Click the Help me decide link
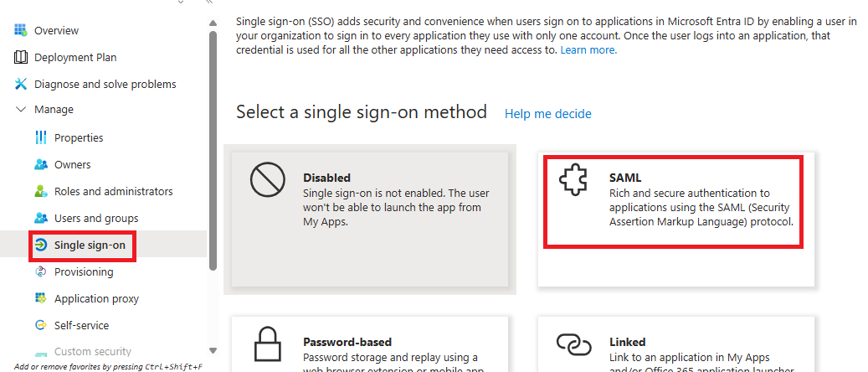Screen dimensions: 868x372 [x=548, y=114]
